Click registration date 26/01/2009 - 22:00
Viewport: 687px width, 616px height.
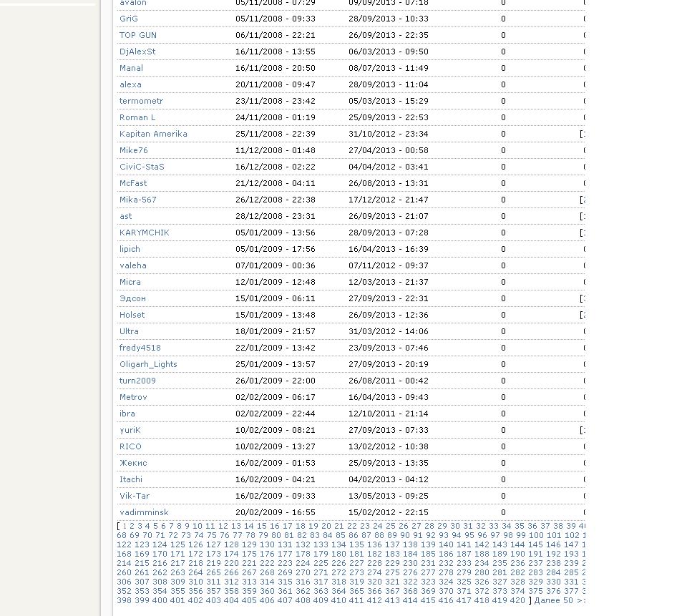pyautogui.click(x=275, y=381)
